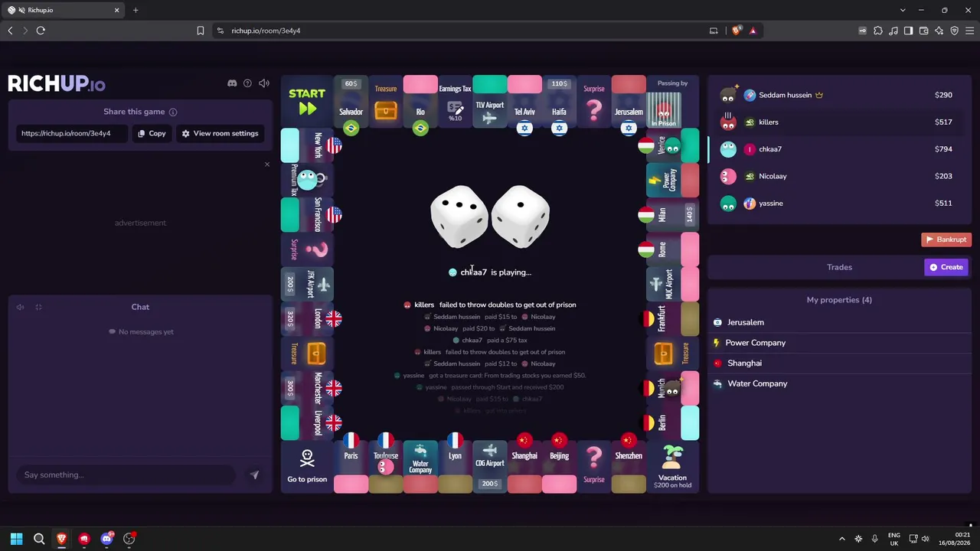Create a new trade

946,267
